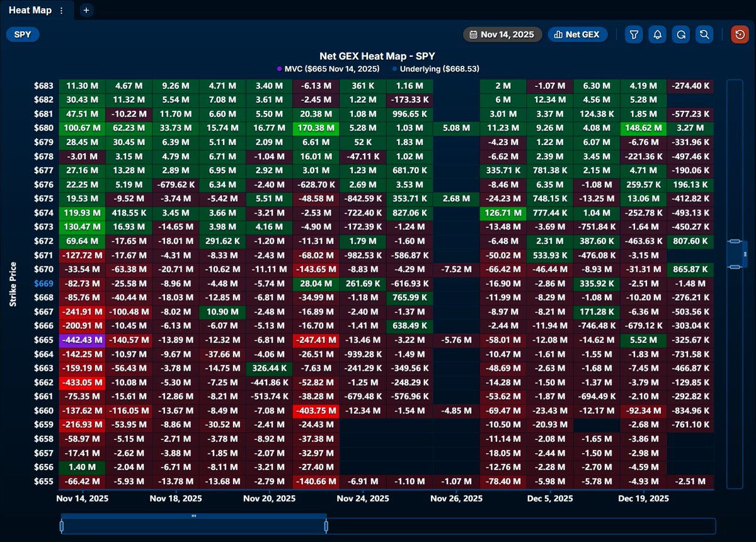The width and height of the screenshot is (756, 542).
Task: Click the Dec 5, 2025 axis label
Action: click(549, 499)
